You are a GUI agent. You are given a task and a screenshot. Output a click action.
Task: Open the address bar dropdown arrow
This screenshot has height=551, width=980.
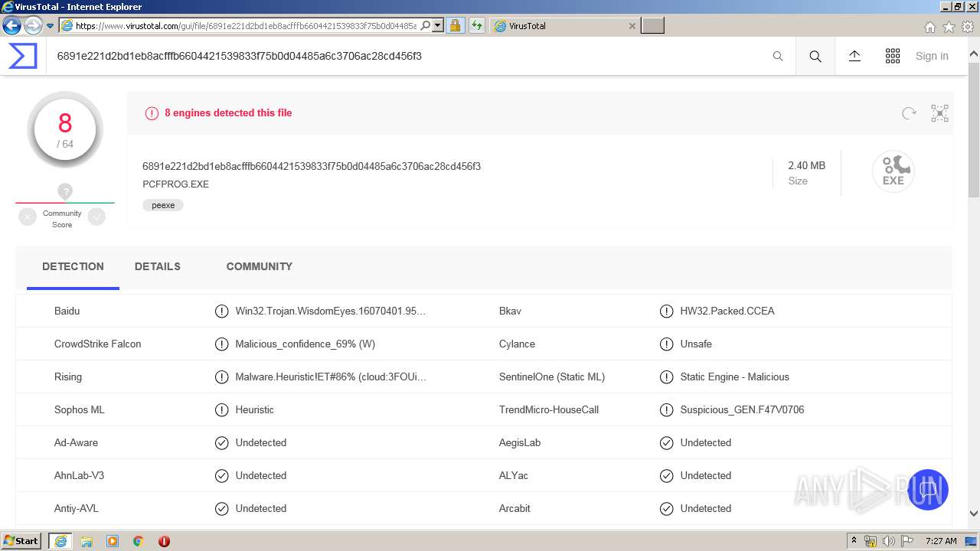click(438, 26)
